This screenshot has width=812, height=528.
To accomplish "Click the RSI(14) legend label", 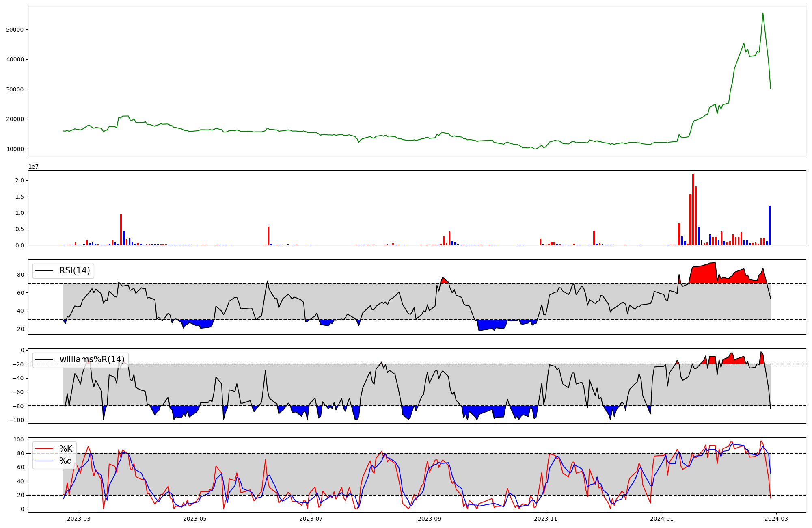I will pos(75,270).
